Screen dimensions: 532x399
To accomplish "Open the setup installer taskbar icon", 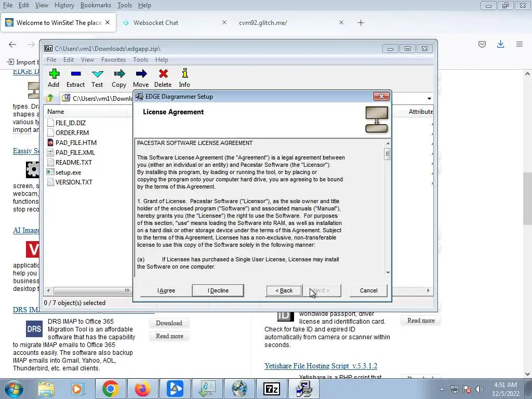I will pos(303,389).
